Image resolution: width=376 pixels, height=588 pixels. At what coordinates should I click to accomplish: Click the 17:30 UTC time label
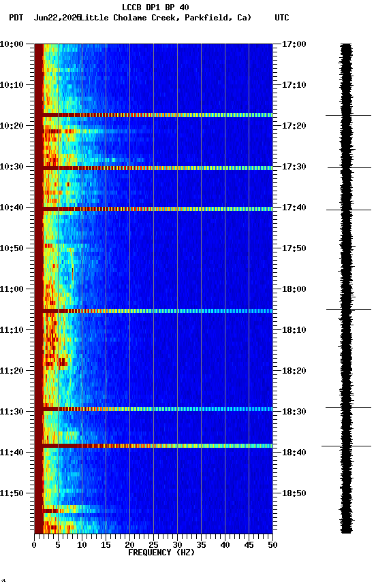tap(294, 167)
